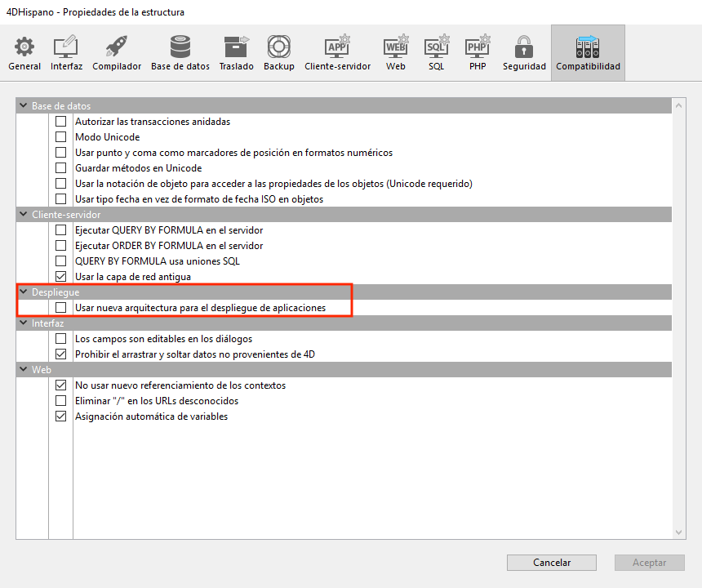Collapse the Despliegue section
Viewport: 702px width, 588px height.
tap(24, 292)
